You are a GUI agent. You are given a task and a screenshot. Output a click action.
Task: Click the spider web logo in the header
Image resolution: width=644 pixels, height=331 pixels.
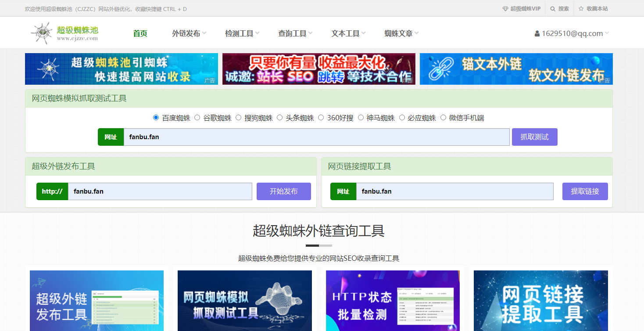click(x=42, y=32)
